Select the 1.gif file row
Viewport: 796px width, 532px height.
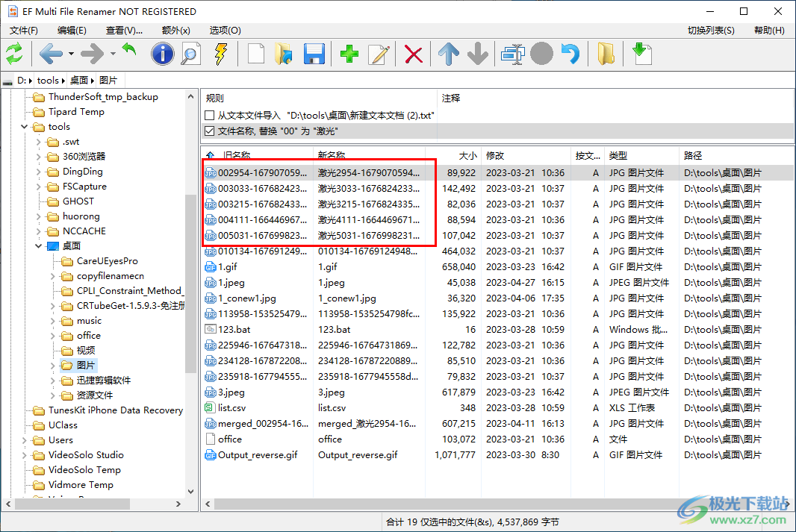[497, 267]
